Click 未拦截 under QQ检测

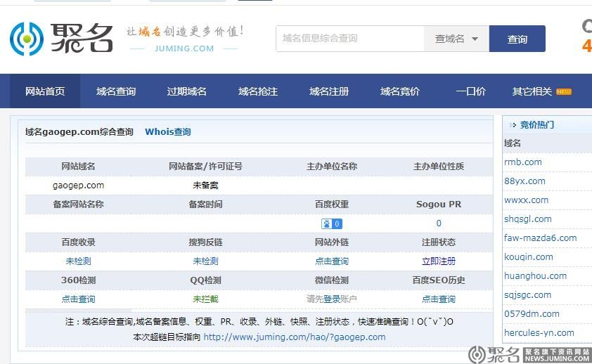coord(205,299)
